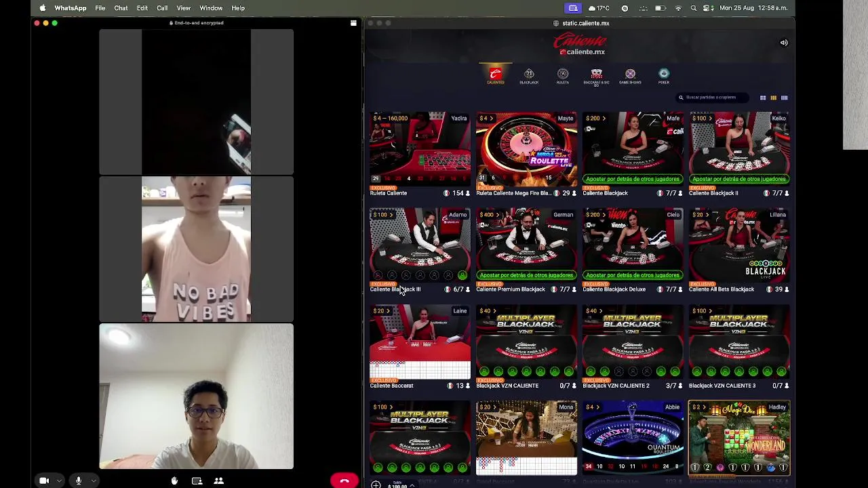Screen dimensions: 868x488
Task: Open Control Center in menu bar
Action: 708,8
